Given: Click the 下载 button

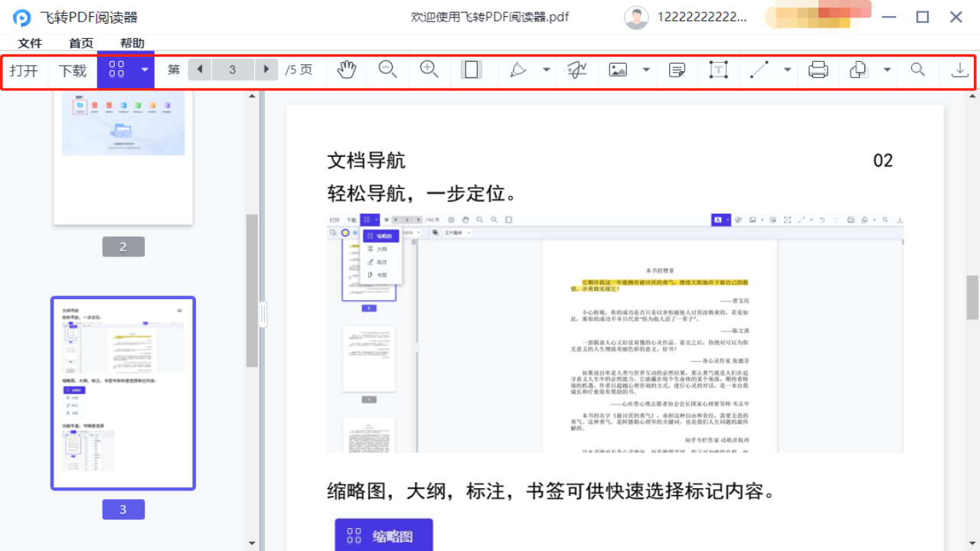Looking at the screenshot, I should [x=73, y=70].
